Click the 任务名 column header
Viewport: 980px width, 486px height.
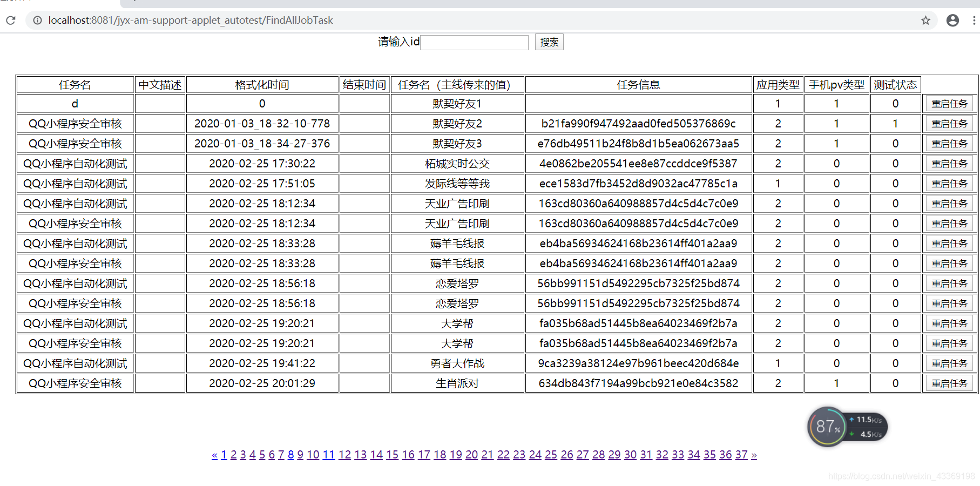[75, 85]
